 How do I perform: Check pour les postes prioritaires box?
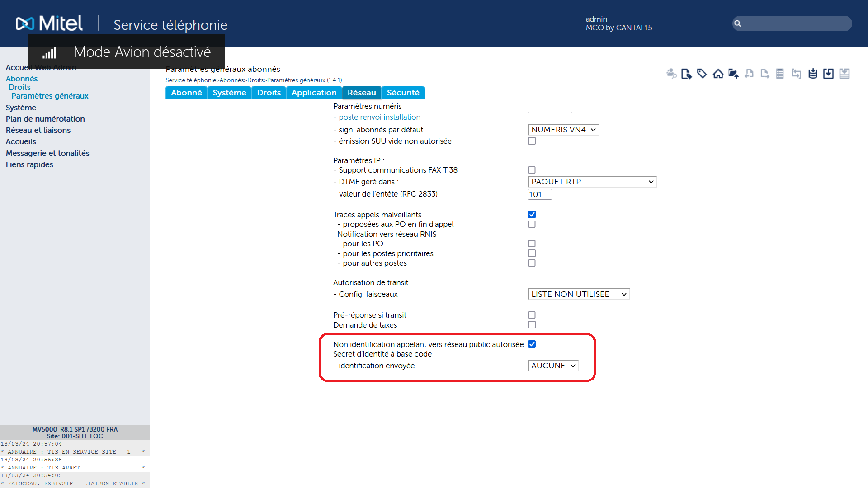coord(532,253)
